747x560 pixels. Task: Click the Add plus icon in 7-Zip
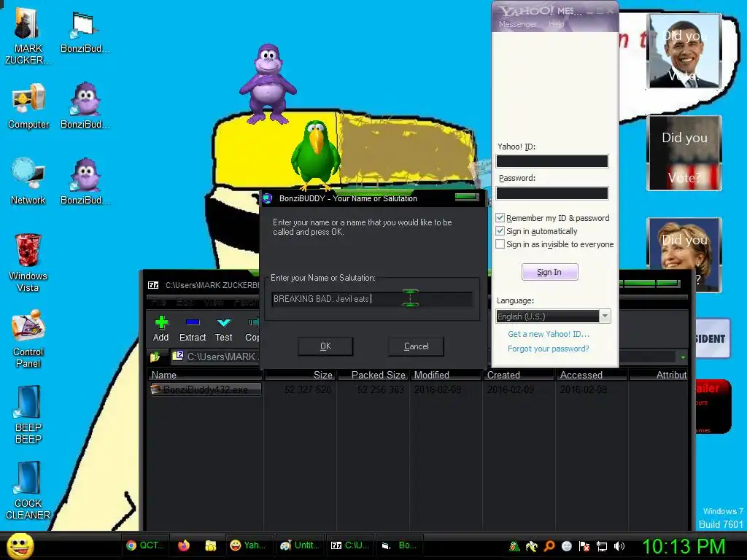tap(161, 322)
